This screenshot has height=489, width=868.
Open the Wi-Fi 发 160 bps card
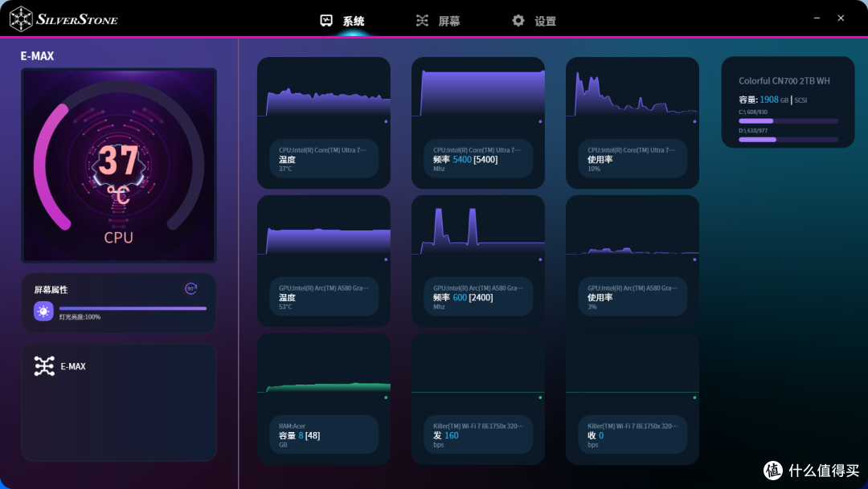tap(477, 399)
